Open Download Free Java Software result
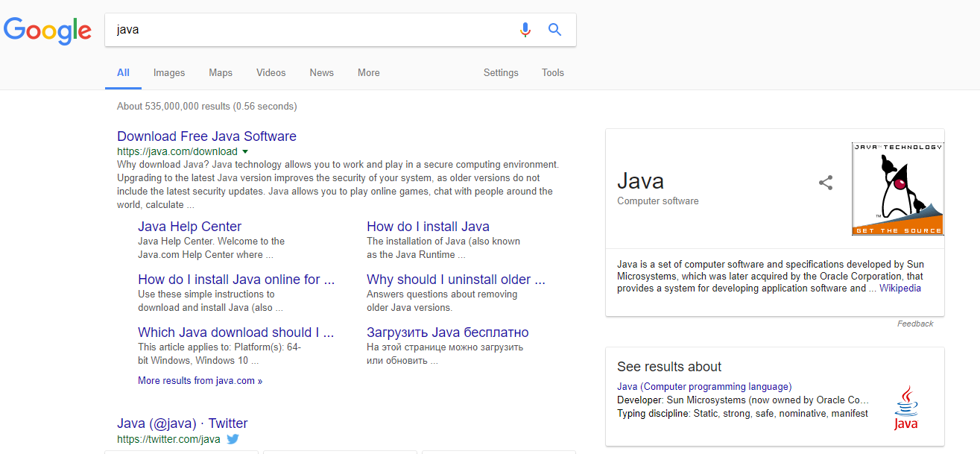The width and height of the screenshot is (980, 454). (x=206, y=136)
